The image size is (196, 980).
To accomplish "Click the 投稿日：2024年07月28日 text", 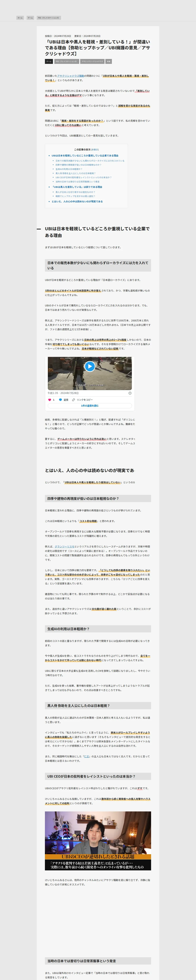I will [x=58, y=36].
